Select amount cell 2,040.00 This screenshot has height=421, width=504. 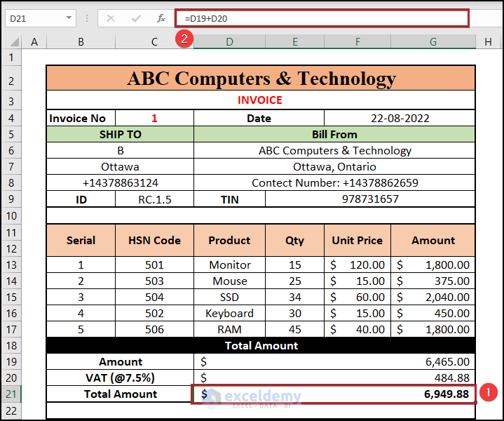(433, 297)
